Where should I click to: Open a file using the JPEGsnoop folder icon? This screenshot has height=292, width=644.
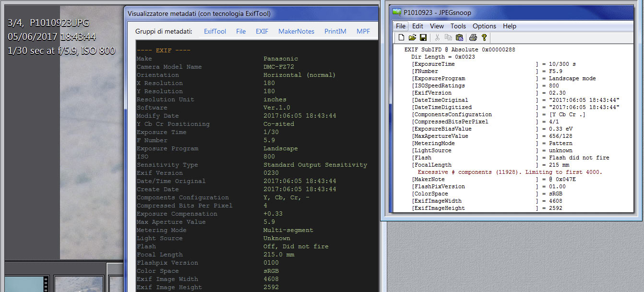point(412,37)
